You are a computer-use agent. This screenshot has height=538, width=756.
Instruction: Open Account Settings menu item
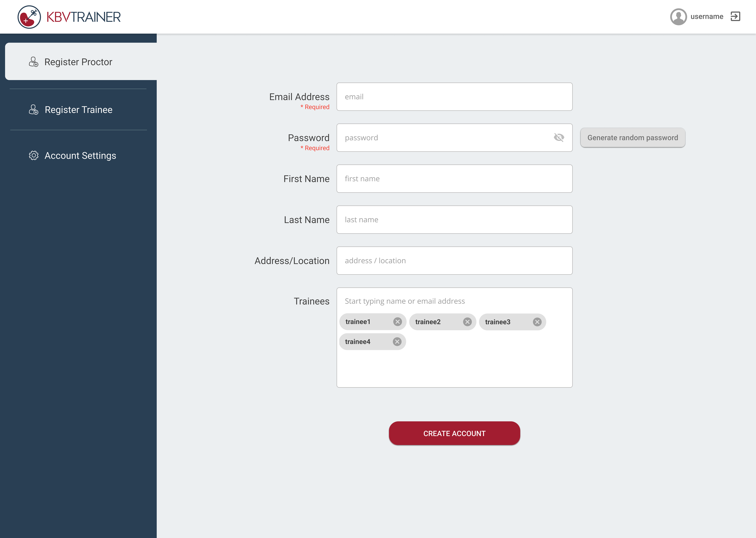tap(80, 155)
